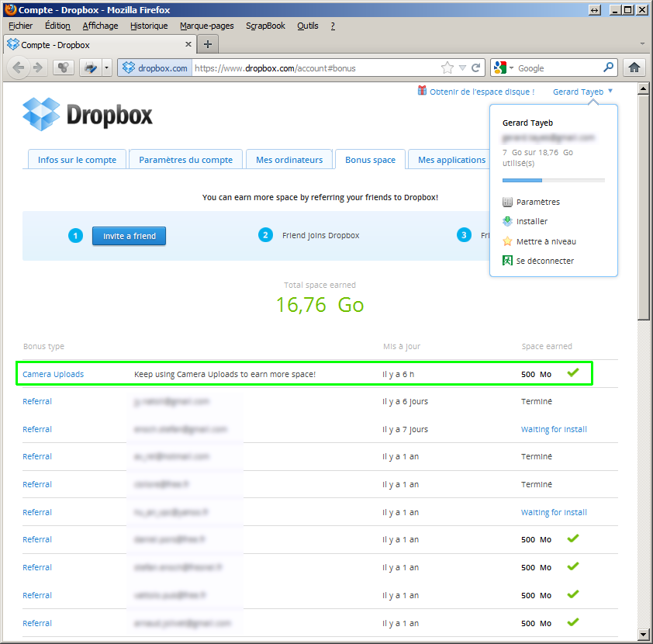Open the printer button dropdown arrow
Image resolution: width=653 pixels, height=644 pixels.
tap(106, 68)
